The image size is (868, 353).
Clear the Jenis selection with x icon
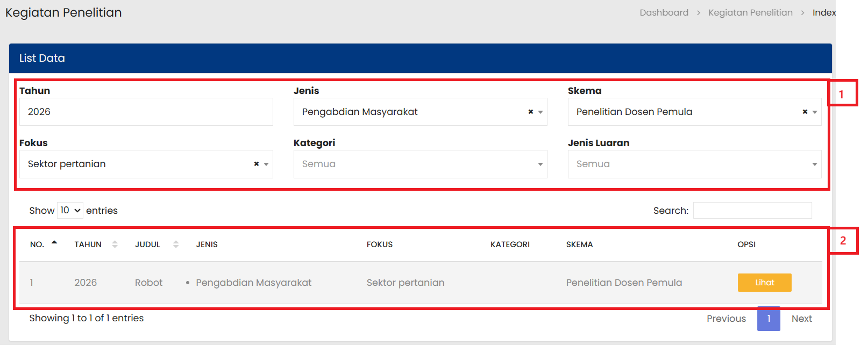(530, 112)
